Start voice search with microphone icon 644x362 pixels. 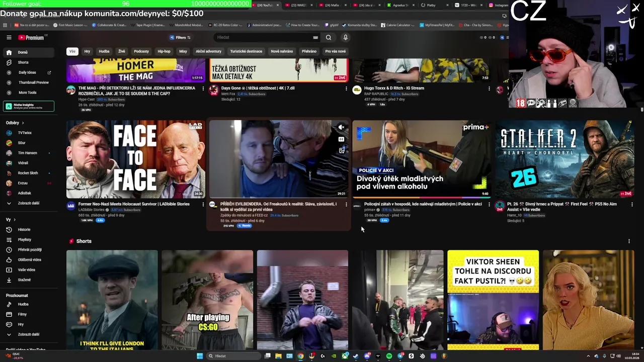pyautogui.click(x=345, y=37)
